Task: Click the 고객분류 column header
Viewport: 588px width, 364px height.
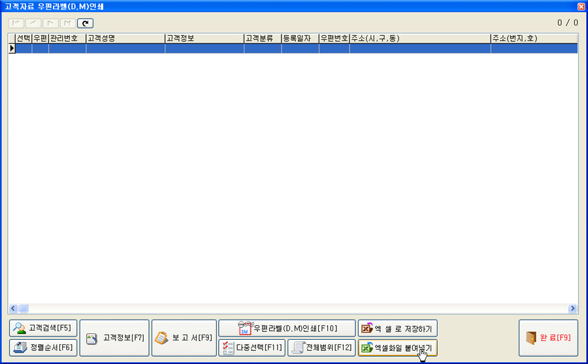Action: [x=263, y=39]
